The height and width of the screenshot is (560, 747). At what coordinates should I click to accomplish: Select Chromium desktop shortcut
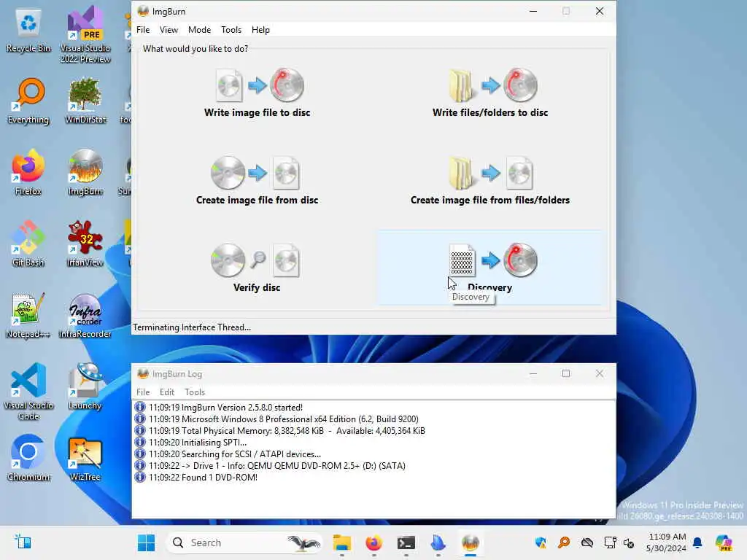(x=28, y=458)
